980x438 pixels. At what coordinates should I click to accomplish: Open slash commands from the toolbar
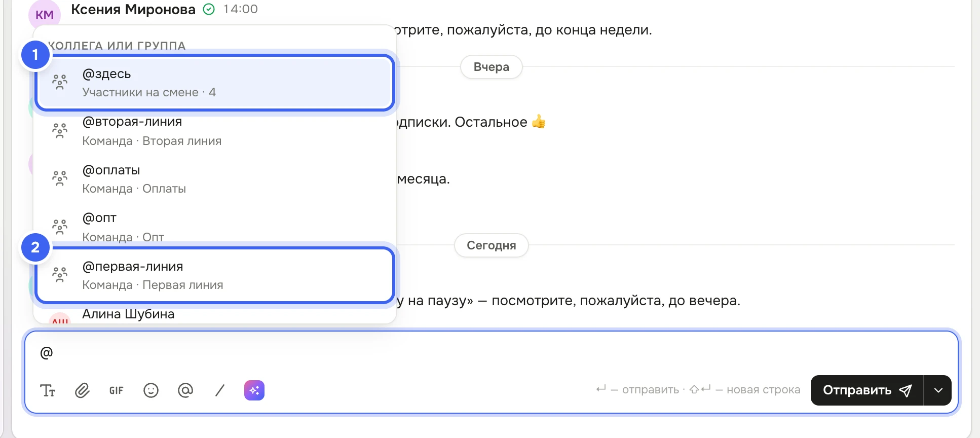pos(220,390)
